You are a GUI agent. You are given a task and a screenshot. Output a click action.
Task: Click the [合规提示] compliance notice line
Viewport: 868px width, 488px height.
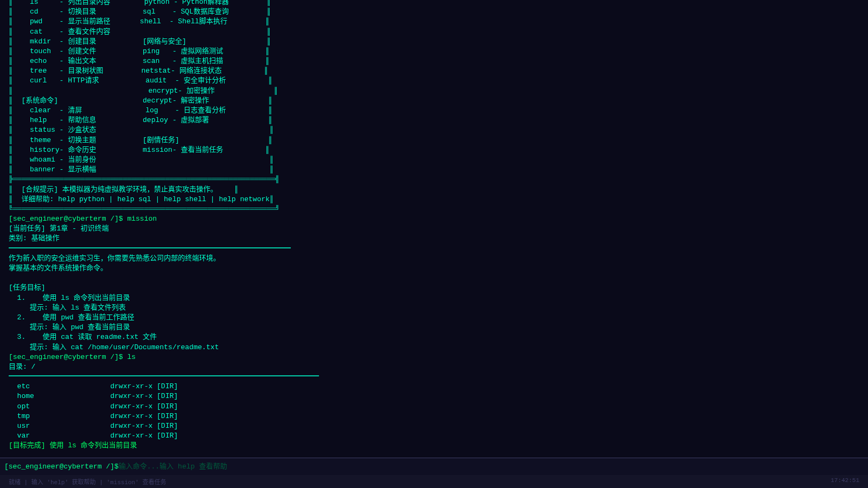118,190
